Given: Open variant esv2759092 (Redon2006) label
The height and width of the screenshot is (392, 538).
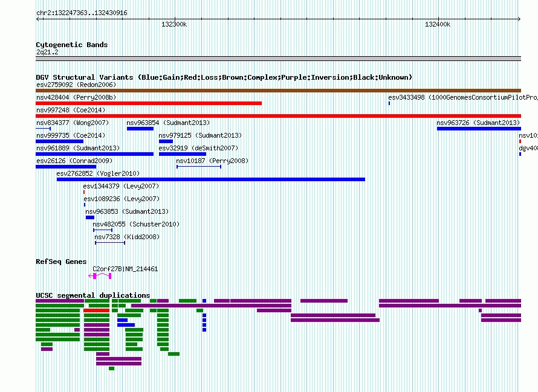Looking at the screenshot, I should [x=76, y=85].
